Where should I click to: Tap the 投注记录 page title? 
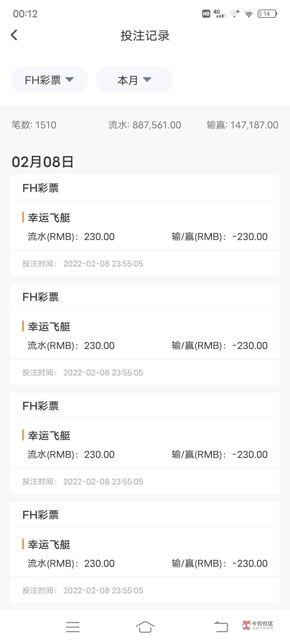(x=145, y=36)
